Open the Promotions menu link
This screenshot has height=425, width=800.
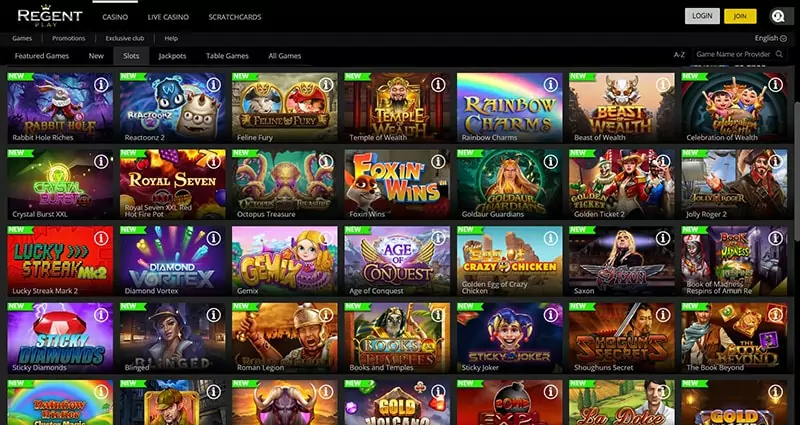68,38
